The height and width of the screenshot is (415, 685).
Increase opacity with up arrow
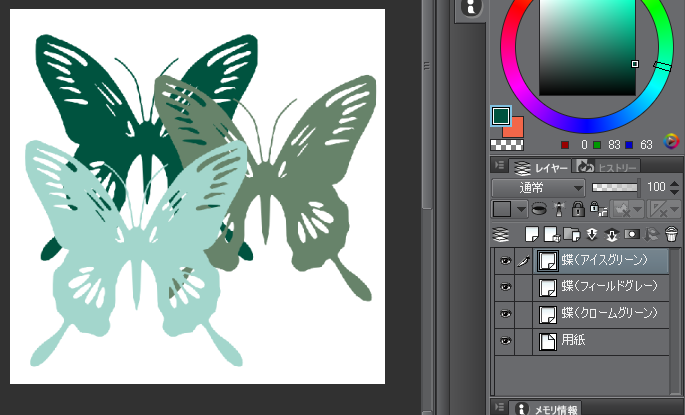pyautogui.click(x=674, y=183)
